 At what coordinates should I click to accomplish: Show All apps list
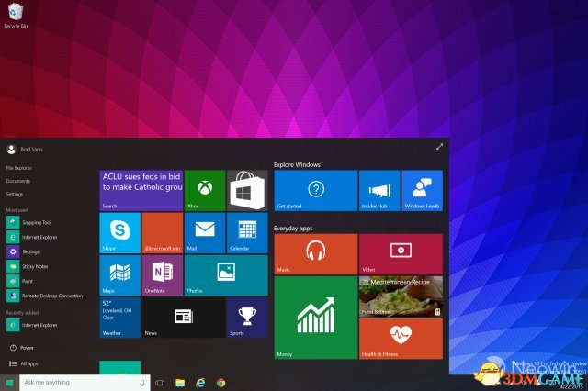coord(24,363)
